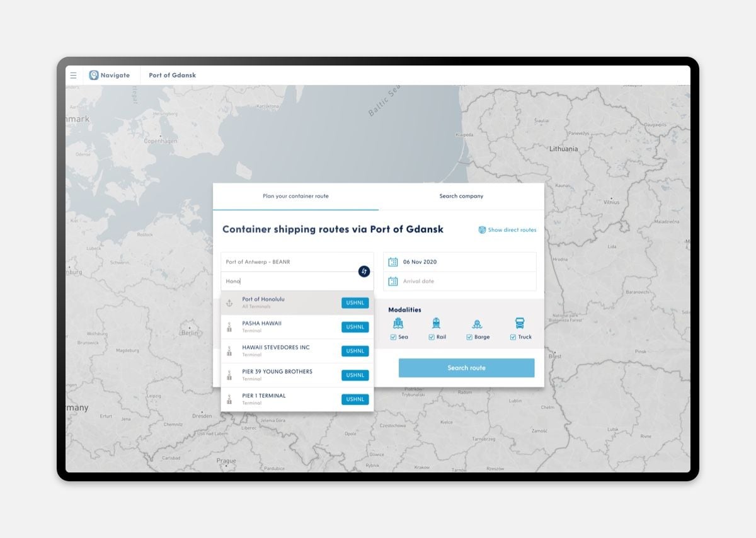The width and height of the screenshot is (756, 538).
Task: Click the Barge modality icon
Action: point(478,324)
